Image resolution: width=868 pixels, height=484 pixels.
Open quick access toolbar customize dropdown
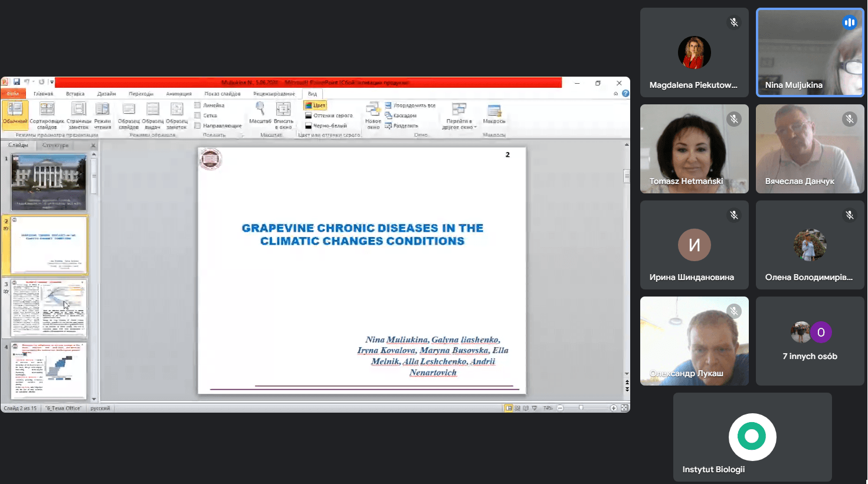click(52, 82)
